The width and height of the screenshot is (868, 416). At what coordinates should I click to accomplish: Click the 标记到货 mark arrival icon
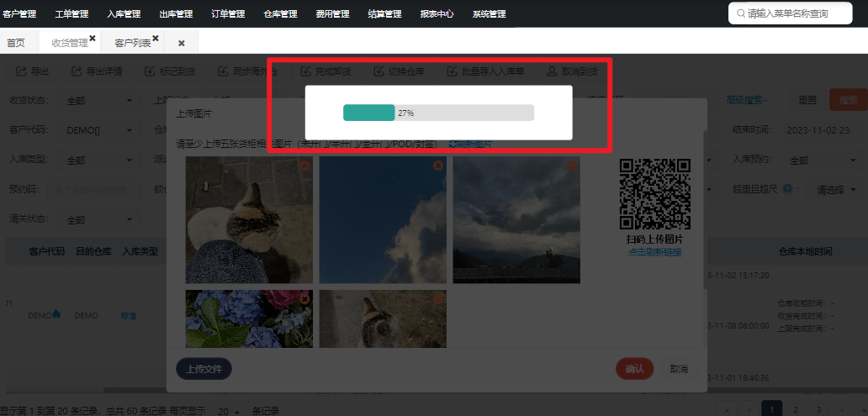coord(150,71)
